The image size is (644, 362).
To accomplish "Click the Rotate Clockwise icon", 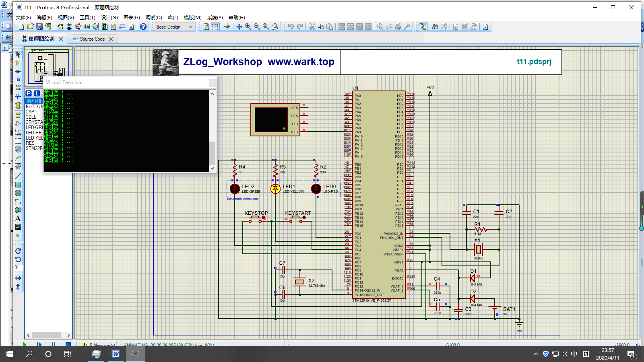I will tap(18, 251).
